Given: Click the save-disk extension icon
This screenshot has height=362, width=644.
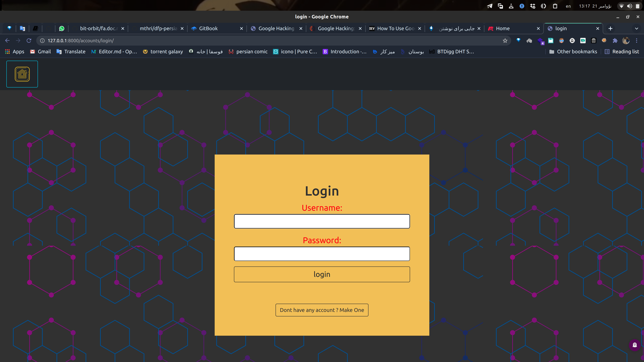Looking at the screenshot, I should coord(551,40).
